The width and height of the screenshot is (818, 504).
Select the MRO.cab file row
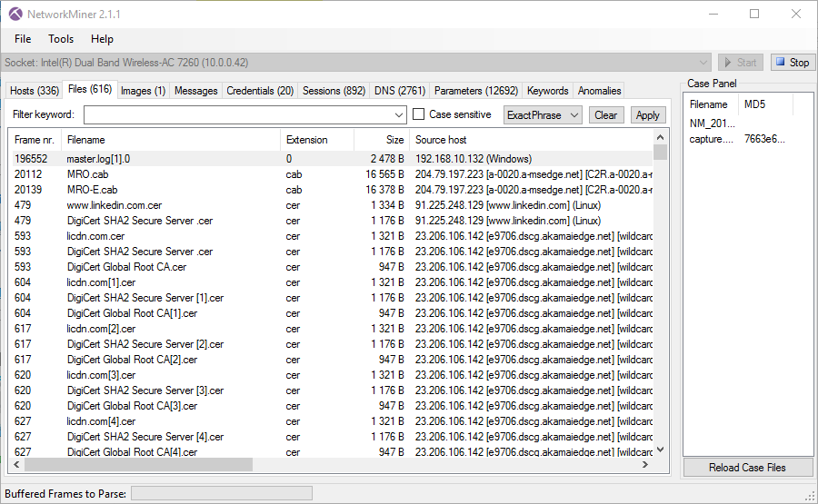(87, 174)
